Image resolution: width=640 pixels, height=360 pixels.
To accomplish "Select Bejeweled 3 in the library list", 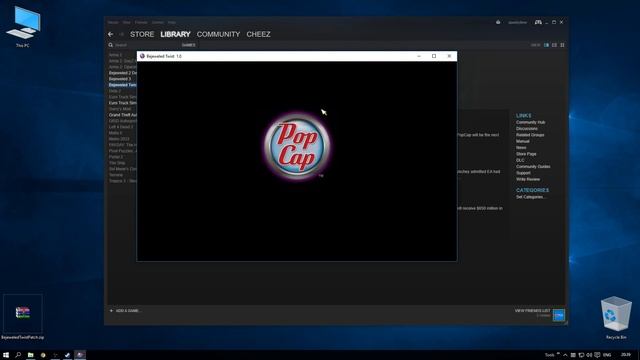I will [x=120, y=79].
